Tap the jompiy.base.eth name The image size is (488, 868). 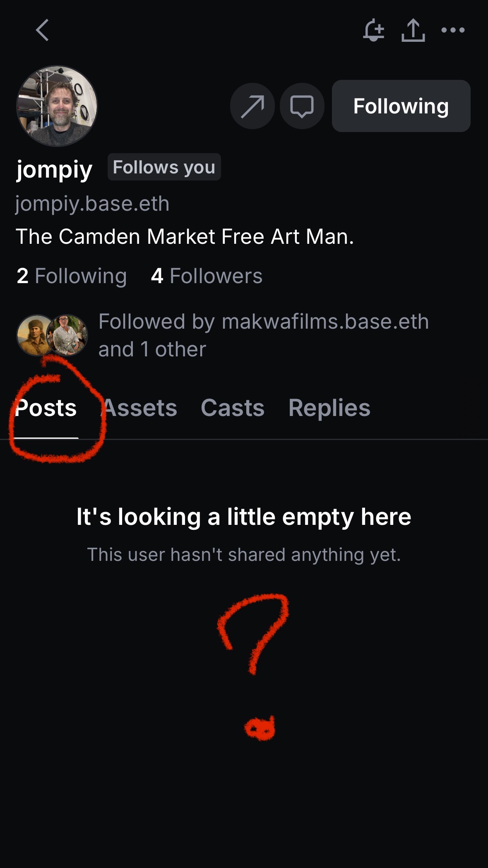[x=92, y=204]
